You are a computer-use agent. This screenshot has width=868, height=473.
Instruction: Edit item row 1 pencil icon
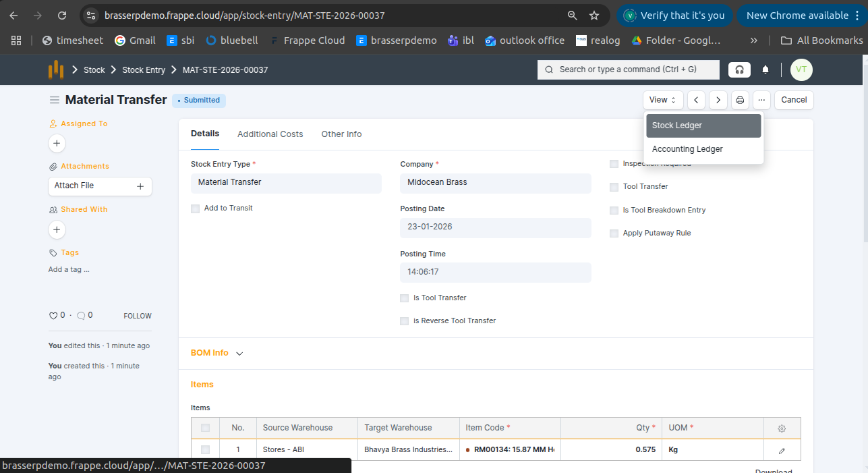pyautogui.click(x=782, y=450)
